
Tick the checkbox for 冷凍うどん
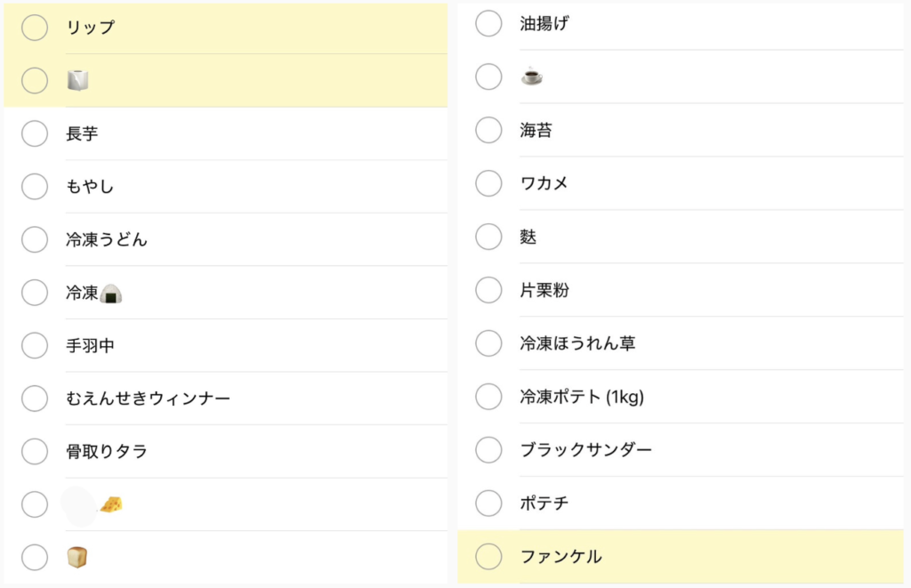[x=35, y=239]
